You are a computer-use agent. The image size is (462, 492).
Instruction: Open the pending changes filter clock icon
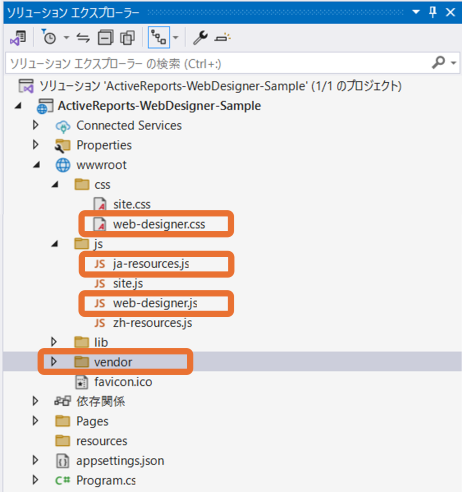pyautogui.click(x=49, y=37)
